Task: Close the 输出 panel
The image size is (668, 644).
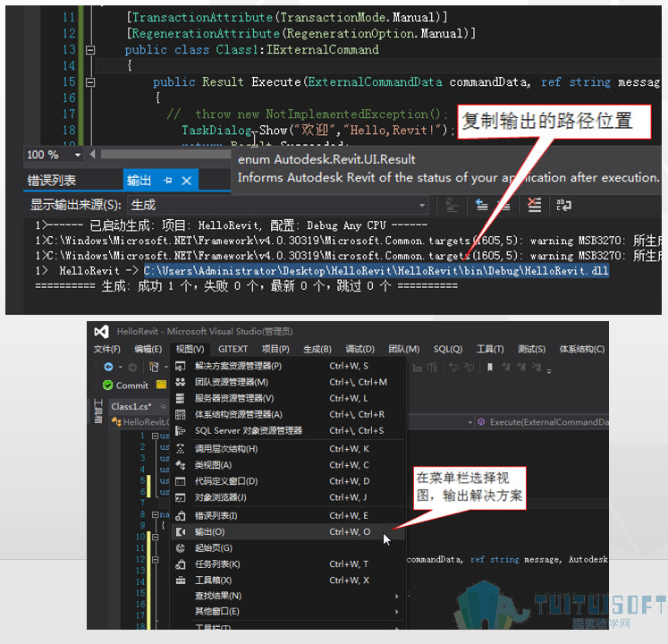Action: click(x=186, y=181)
